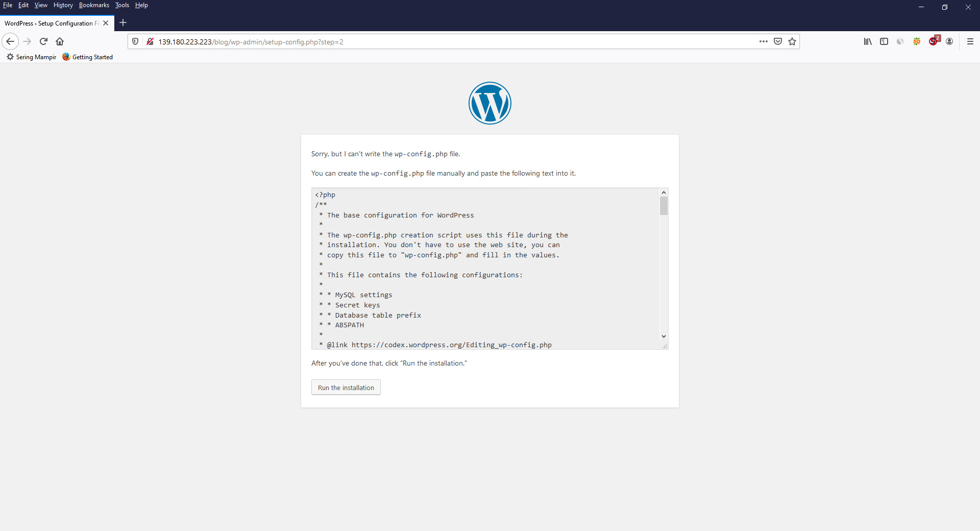
Task: Toggle the browser Sidebar
Action: (x=884, y=41)
